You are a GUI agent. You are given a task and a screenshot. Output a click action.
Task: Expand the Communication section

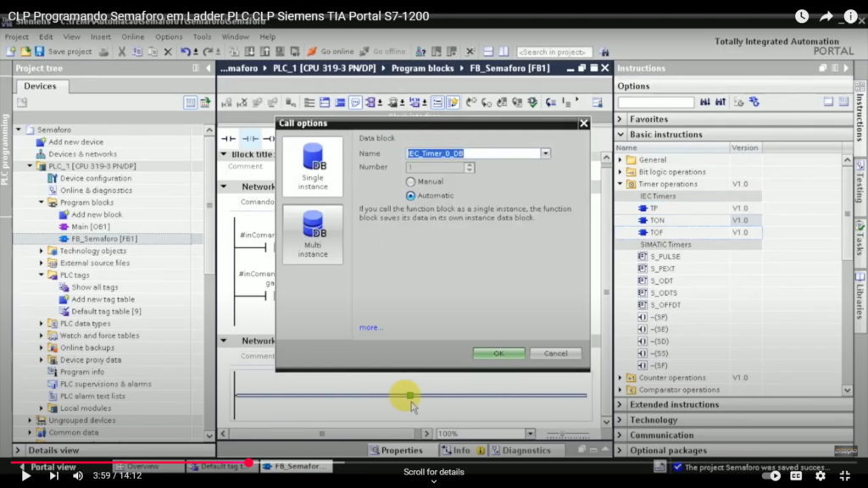(x=620, y=435)
